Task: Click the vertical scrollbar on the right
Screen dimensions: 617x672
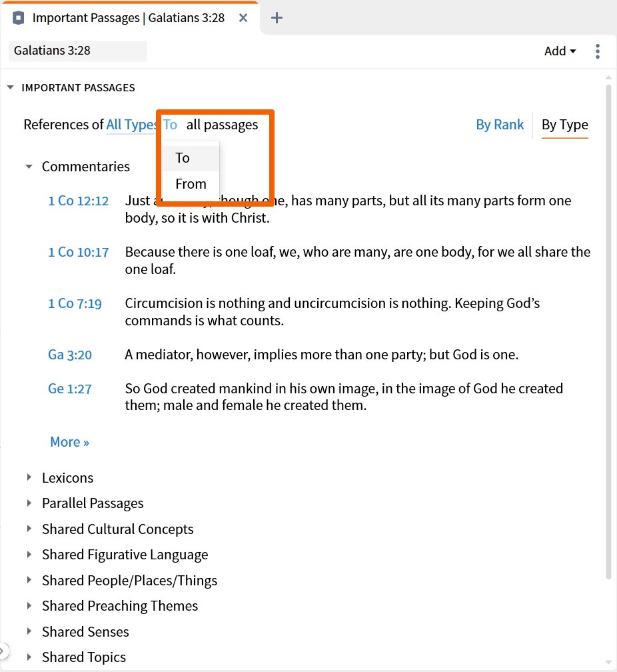Action: (x=608, y=333)
